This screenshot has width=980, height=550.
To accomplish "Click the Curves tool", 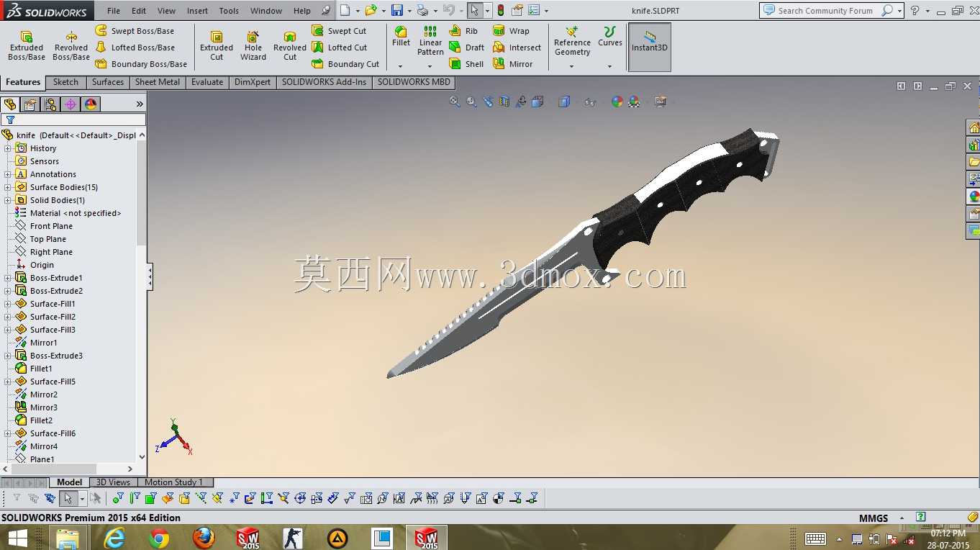I will pos(610,37).
